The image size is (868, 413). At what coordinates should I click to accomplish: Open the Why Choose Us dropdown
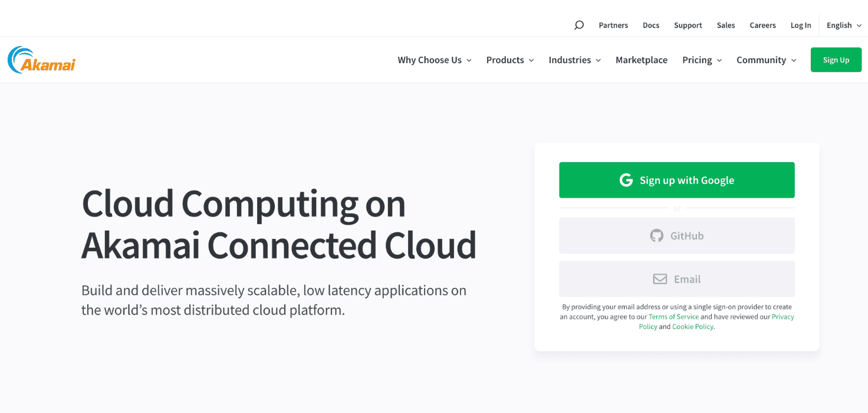pyautogui.click(x=434, y=60)
